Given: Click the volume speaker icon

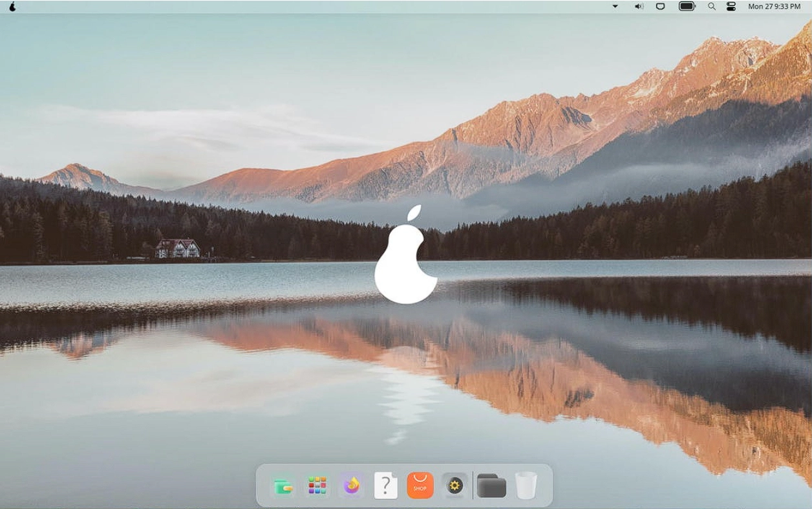Looking at the screenshot, I should click(639, 6).
